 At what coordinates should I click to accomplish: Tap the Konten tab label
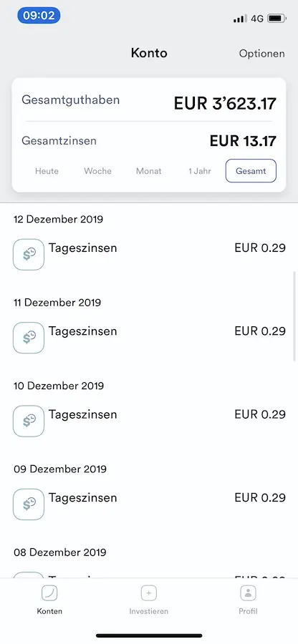coord(49,611)
